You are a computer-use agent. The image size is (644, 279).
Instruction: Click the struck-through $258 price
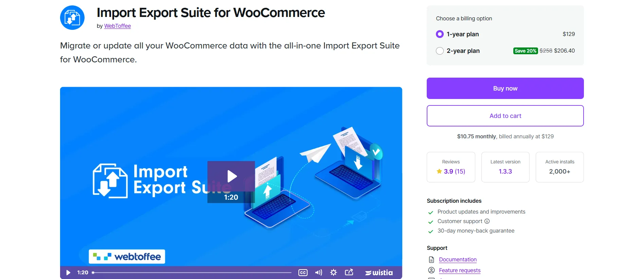click(546, 51)
